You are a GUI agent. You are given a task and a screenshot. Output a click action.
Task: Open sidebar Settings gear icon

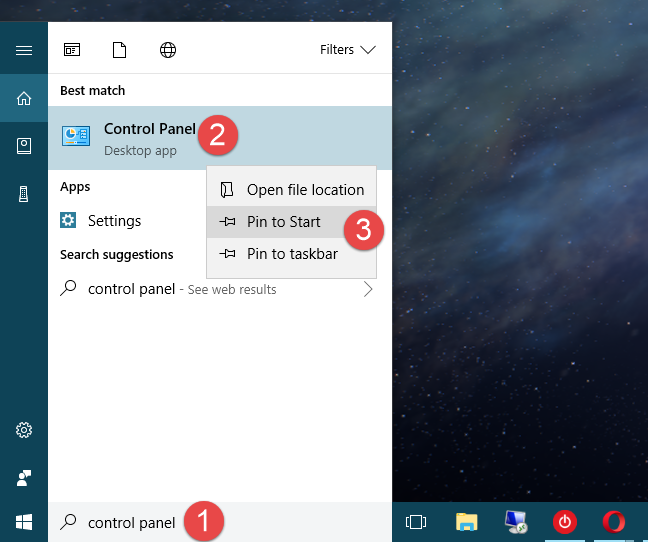coord(24,430)
